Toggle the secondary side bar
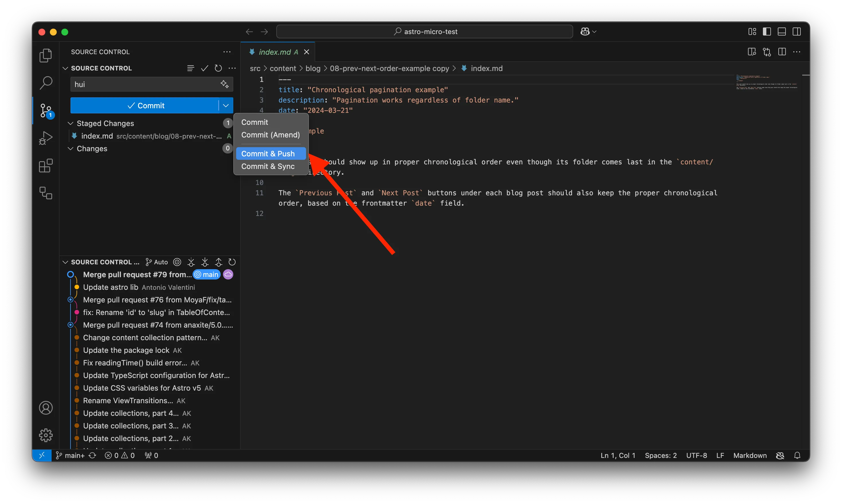 coord(797,31)
